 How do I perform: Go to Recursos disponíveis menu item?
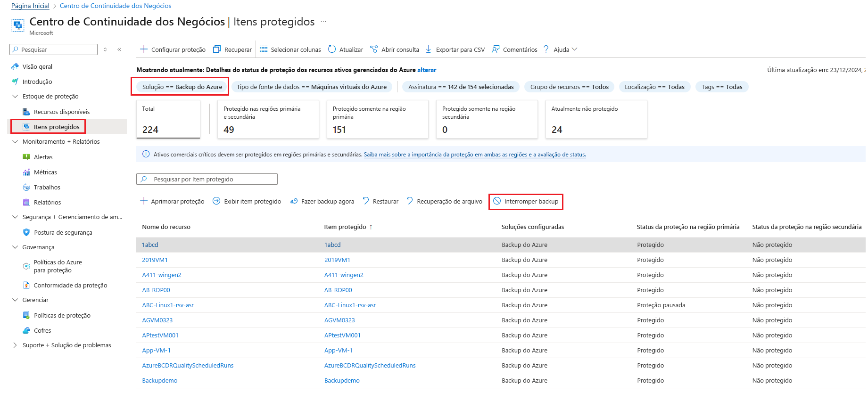click(x=61, y=112)
